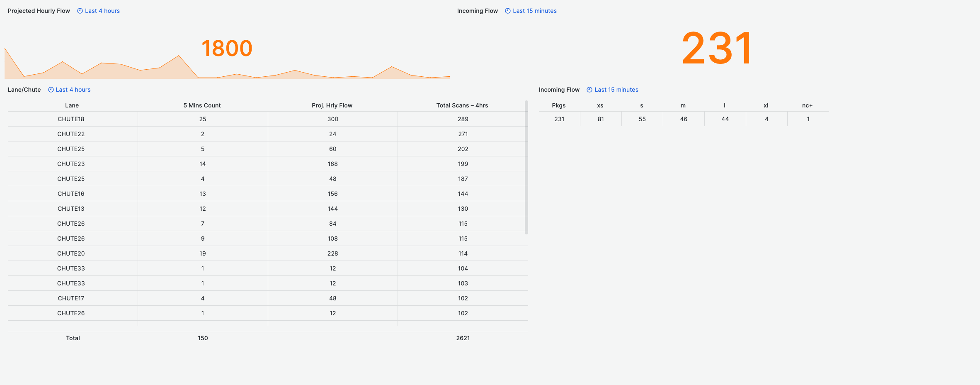The height and width of the screenshot is (385, 980).
Task: Sort by Total Scans – 4hrs header
Action: coord(462,105)
